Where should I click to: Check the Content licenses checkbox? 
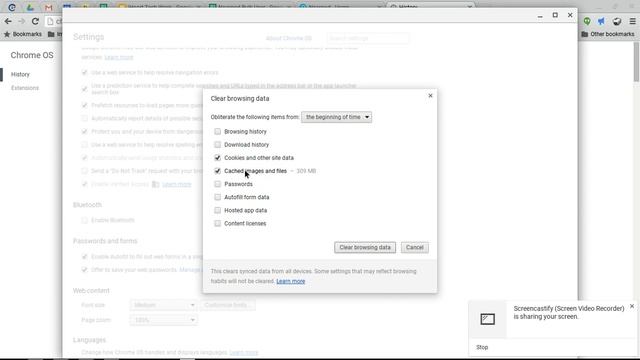pyautogui.click(x=218, y=223)
